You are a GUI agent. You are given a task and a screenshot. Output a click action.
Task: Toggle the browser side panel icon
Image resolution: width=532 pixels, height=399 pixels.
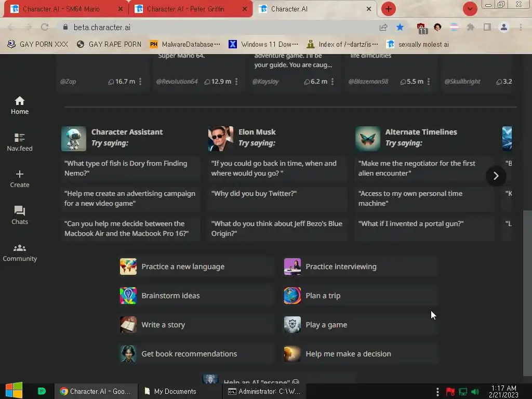[x=487, y=27]
